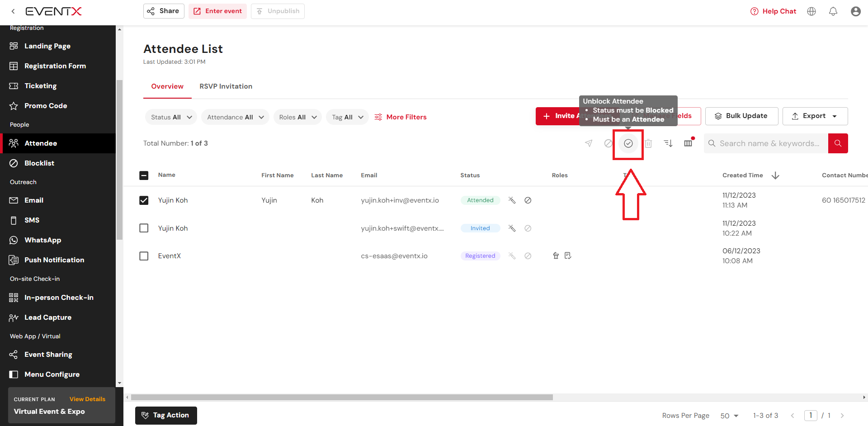Click block icon in Attended row

coord(528,200)
